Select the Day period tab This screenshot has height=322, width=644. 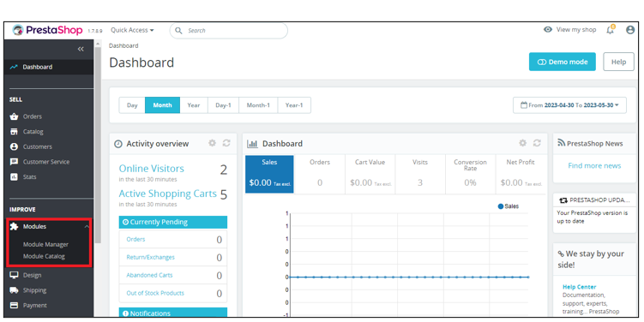tap(132, 105)
